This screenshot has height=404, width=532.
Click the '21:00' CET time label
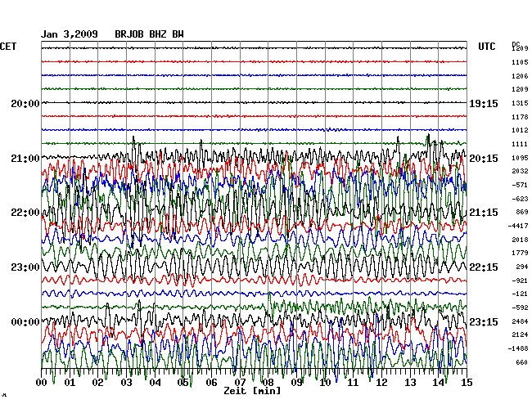click(25, 159)
